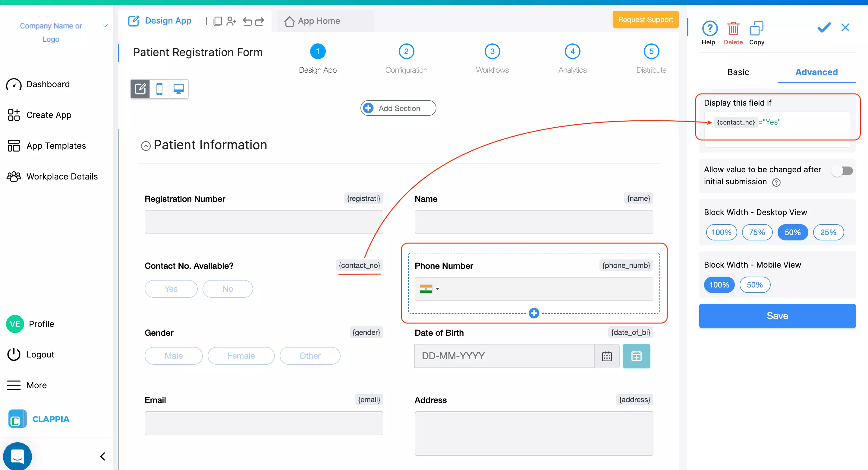Click Add Section button
Screen dimensions: 868x470
398,108
